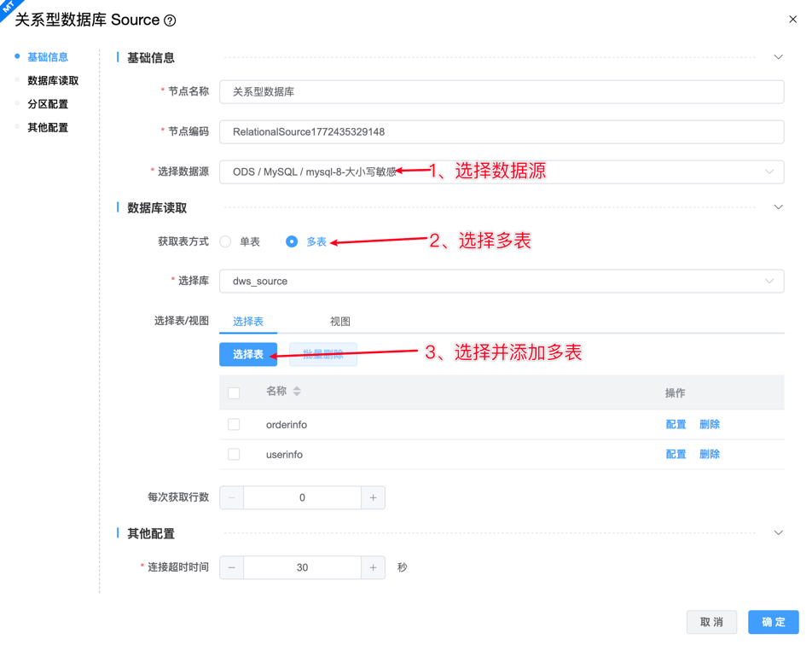
Task: Click the 每次获取行数 value field
Action: click(302, 497)
